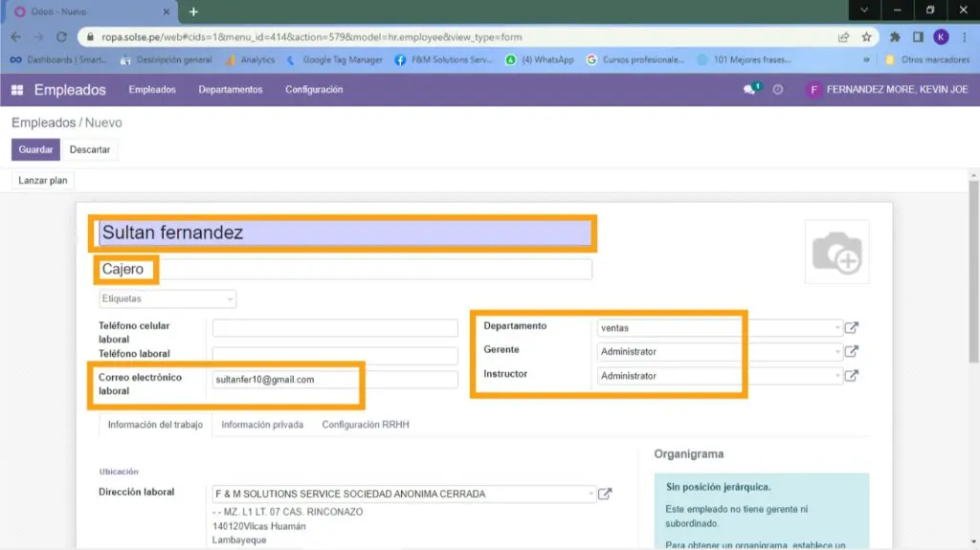The height and width of the screenshot is (550, 980).
Task: Open the conversations chat bubble icon
Action: pos(750,90)
